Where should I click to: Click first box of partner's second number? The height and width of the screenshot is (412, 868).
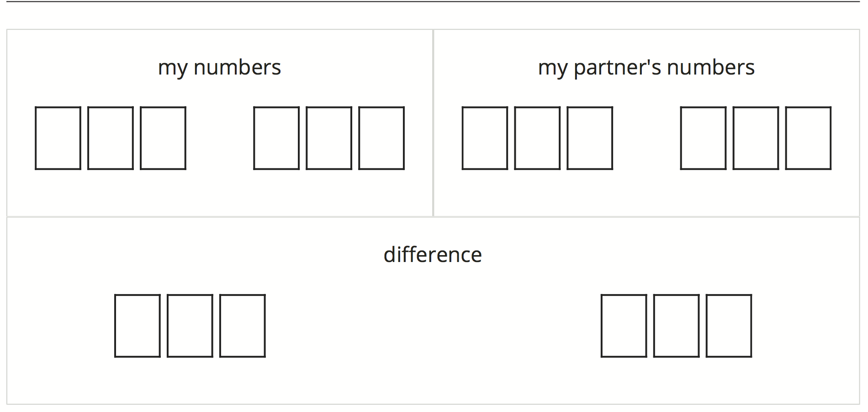click(x=703, y=138)
